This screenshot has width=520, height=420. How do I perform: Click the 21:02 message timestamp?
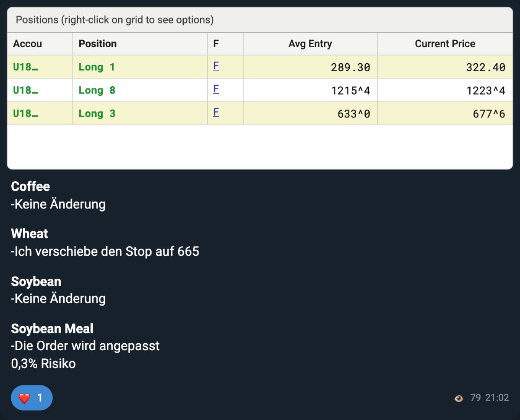[x=497, y=397]
